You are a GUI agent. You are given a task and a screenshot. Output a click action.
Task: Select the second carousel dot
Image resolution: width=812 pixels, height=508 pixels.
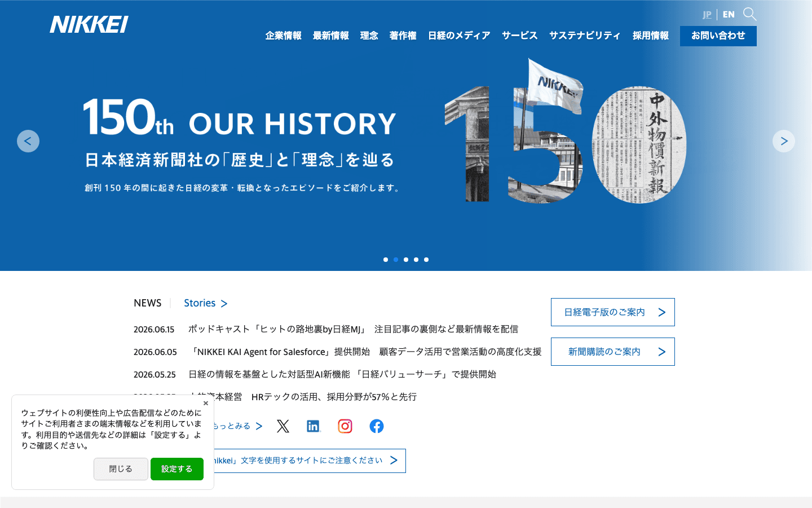(396, 260)
